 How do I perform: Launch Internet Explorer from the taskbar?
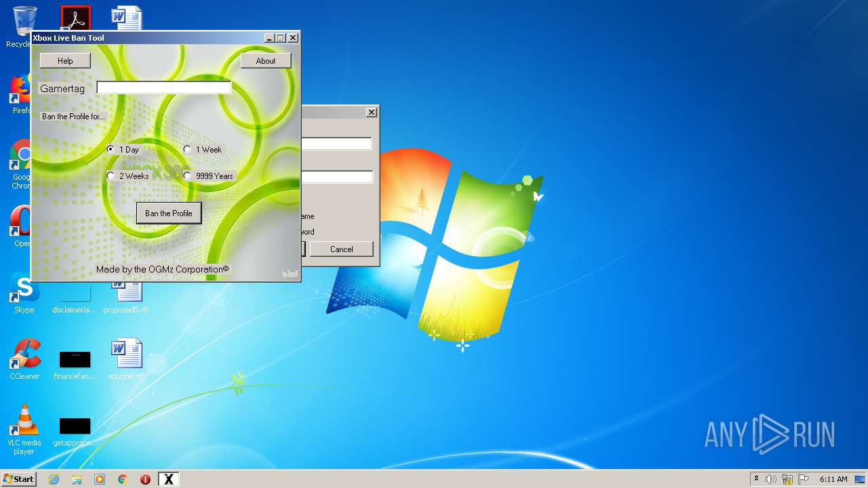(54, 479)
